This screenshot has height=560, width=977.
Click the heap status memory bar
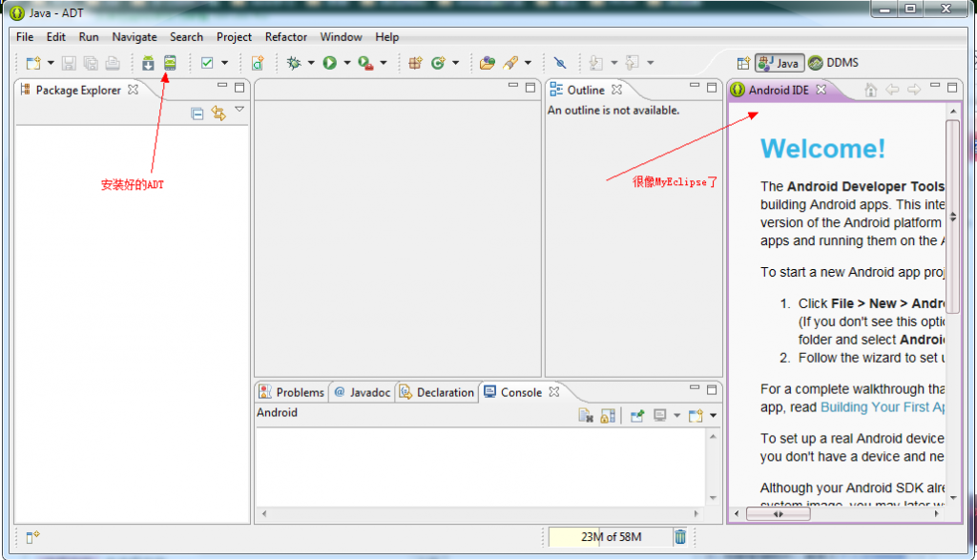[x=610, y=536]
